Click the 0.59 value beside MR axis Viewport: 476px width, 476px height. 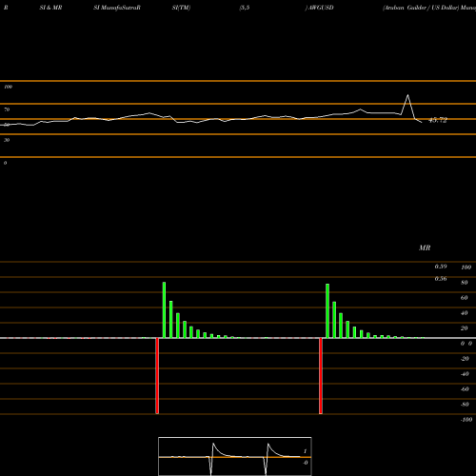(441, 267)
